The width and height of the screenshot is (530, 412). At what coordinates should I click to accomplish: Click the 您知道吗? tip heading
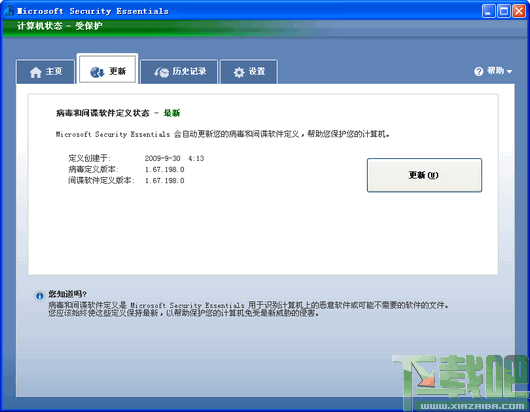tap(67, 294)
